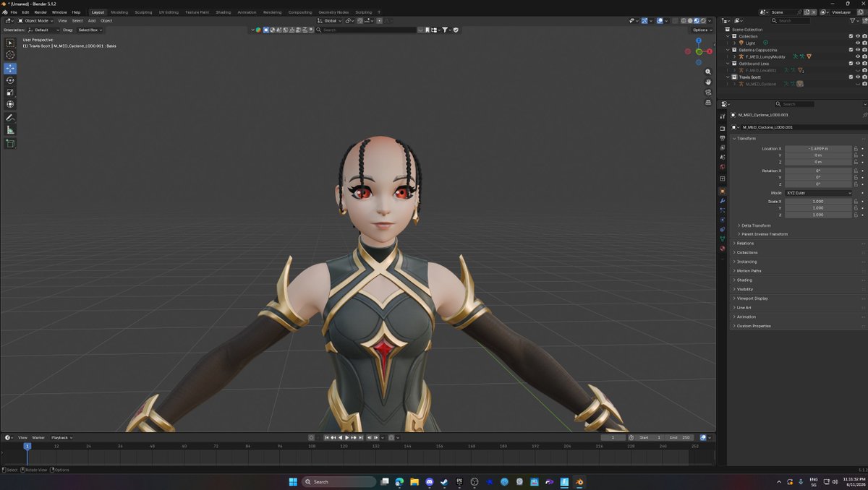Click the Location X value field
The width and height of the screenshot is (868, 490).
pos(818,149)
